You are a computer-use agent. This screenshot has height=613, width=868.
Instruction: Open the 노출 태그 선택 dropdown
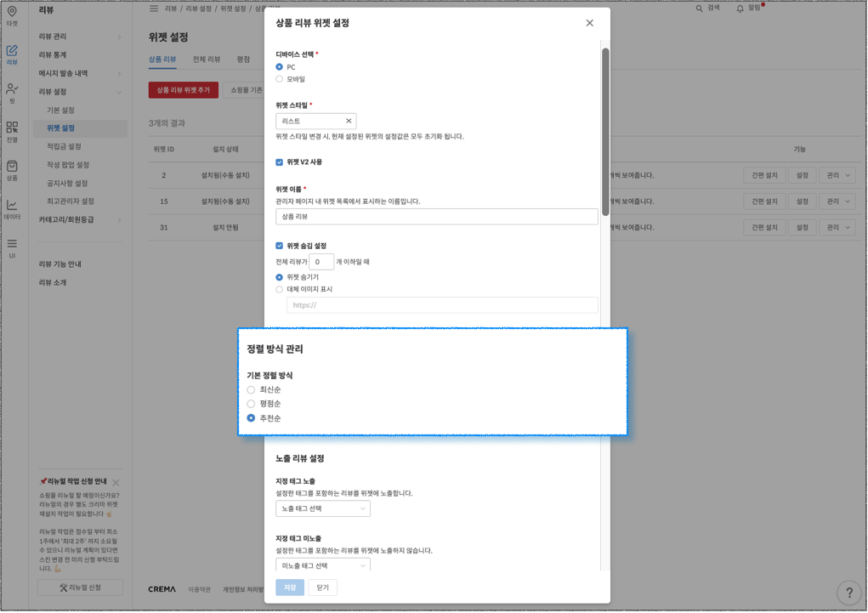[x=323, y=508]
